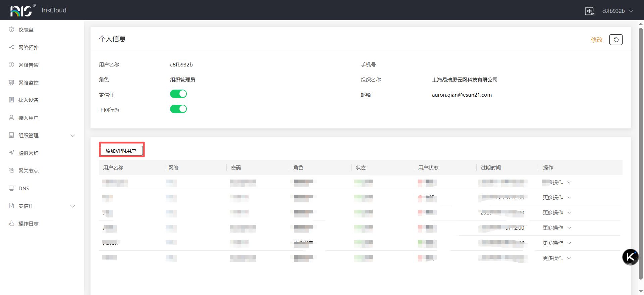Expand the 零信任 sidebar submenu

coord(72,206)
